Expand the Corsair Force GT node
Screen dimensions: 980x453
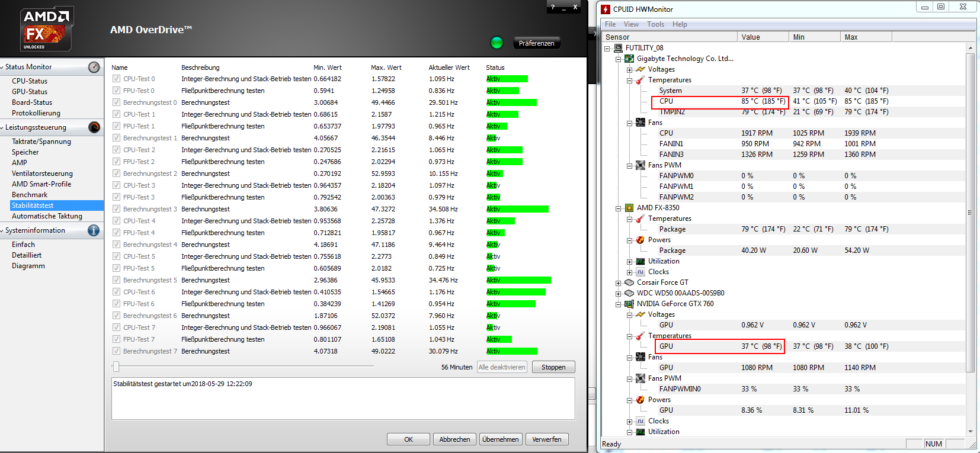pyautogui.click(x=619, y=283)
